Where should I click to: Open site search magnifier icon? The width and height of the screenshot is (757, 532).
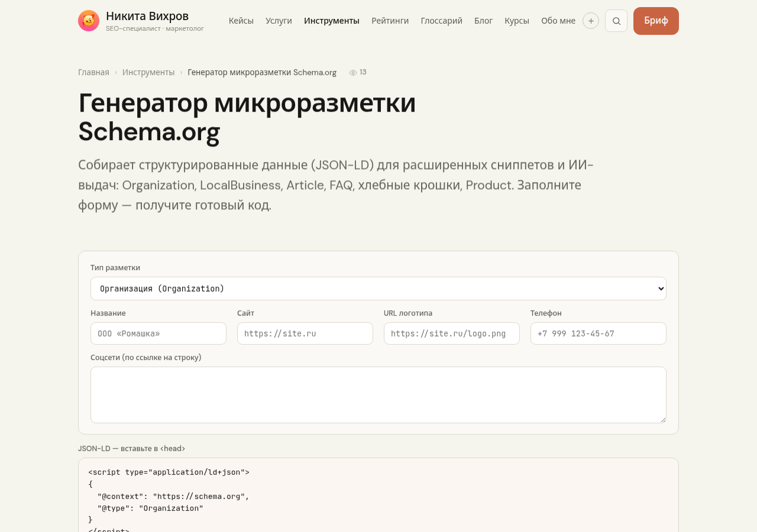coord(616,21)
